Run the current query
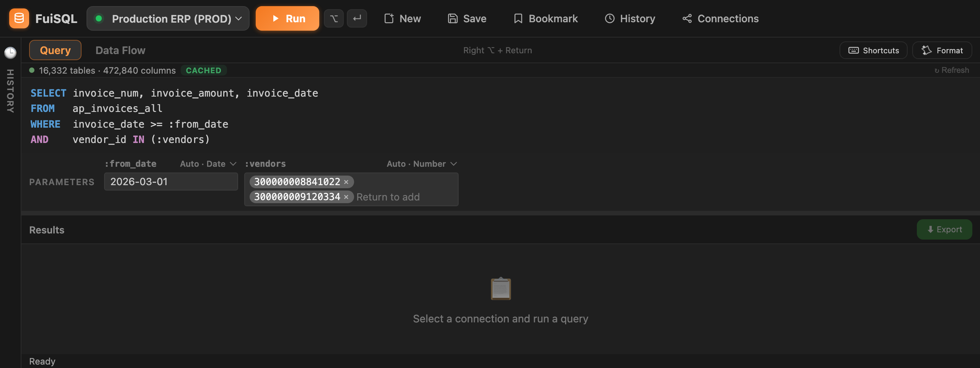This screenshot has height=368, width=980. [287, 18]
